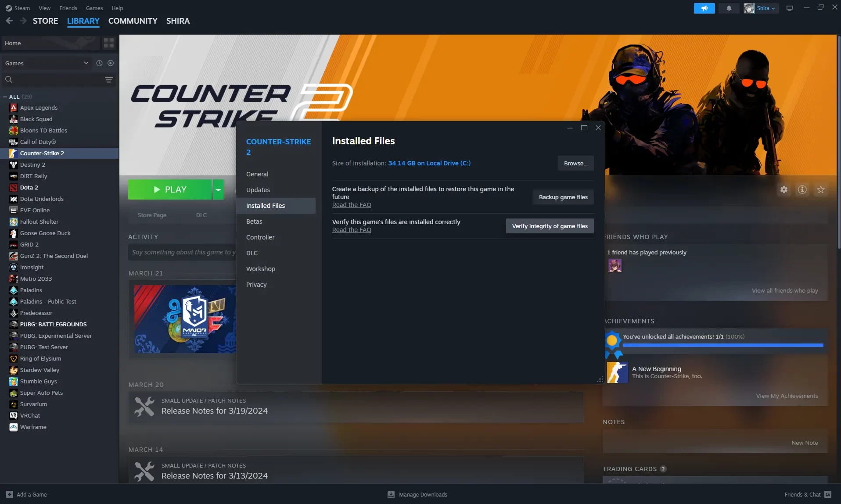This screenshot has width=841, height=504.
Task: Switch to Big Picture mode icon
Action: point(790,8)
